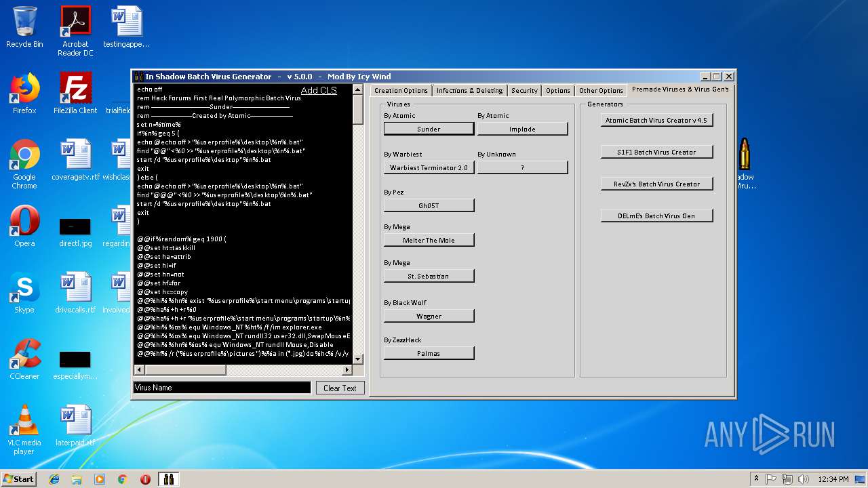The height and width of the screenshot is (488, 868).
Task: Open DELmE's Batch Virus Gen
Action: coord(656,216)
